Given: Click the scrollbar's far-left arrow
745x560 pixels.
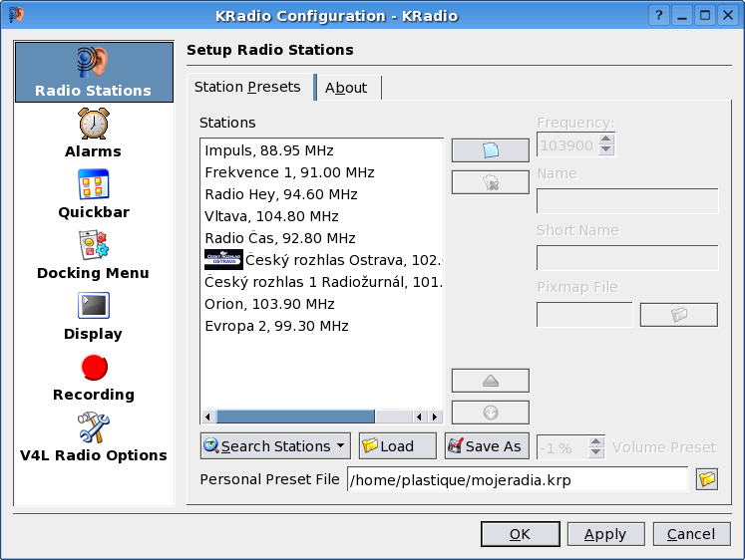Looking at the screenshot, I should click(207, 417).
